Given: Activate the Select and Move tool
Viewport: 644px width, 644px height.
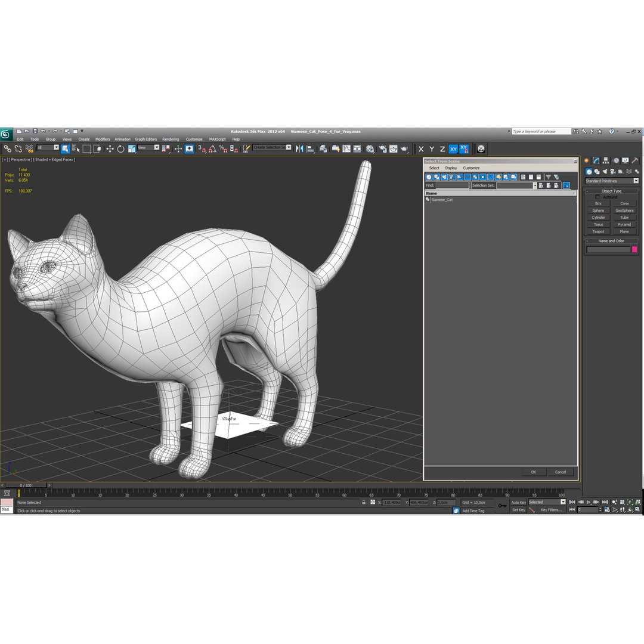Looking at the screenshot, I should 110,149.
